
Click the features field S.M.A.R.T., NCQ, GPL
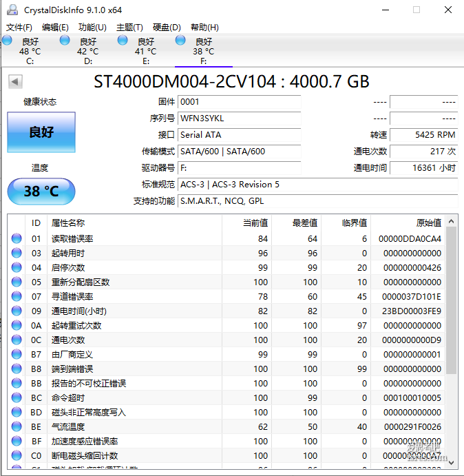[318, 201]
